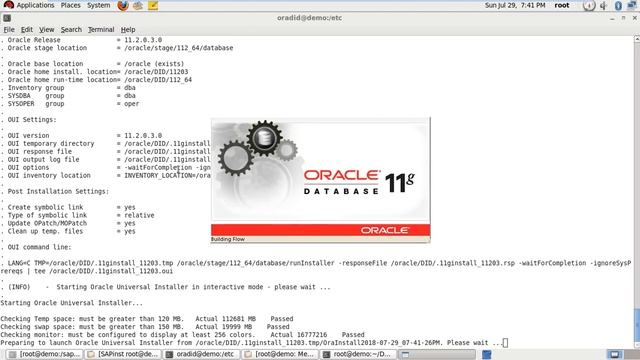640x360 pixels.
Task: Switch to the SAPinst root@de... taskbar window
Action: pos(123,354)
